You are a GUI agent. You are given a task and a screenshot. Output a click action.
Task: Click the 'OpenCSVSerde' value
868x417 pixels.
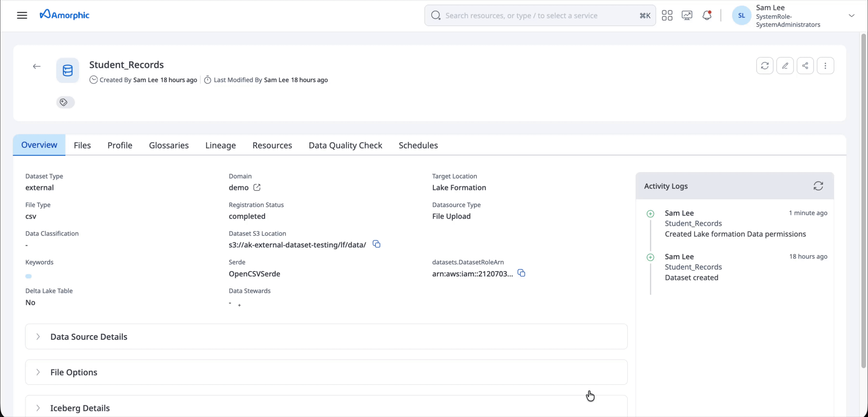point(254,274)
